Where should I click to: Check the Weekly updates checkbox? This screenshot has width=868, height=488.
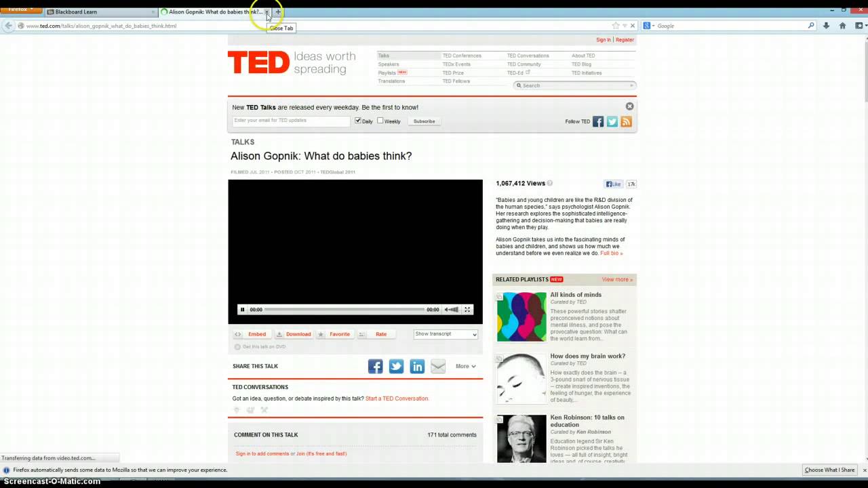pyautogui.click(x=380, y=121)
